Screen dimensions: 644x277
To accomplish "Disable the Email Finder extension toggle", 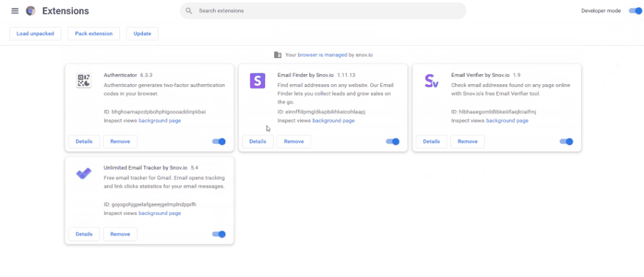I will pyautogui.click(x=392, y=141).
